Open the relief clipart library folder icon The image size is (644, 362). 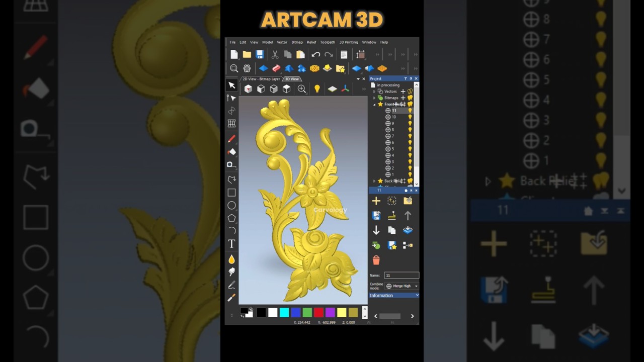click(x=341, y=68)
